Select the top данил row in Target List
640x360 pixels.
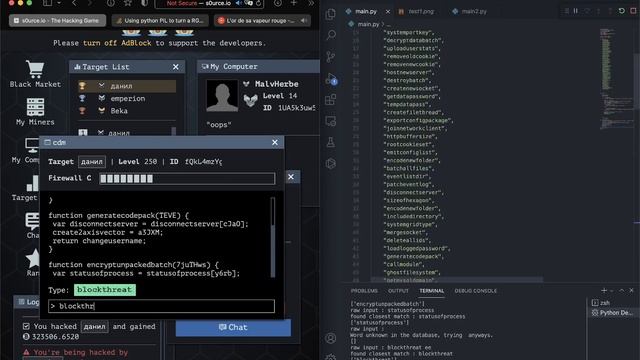[126, 86]
